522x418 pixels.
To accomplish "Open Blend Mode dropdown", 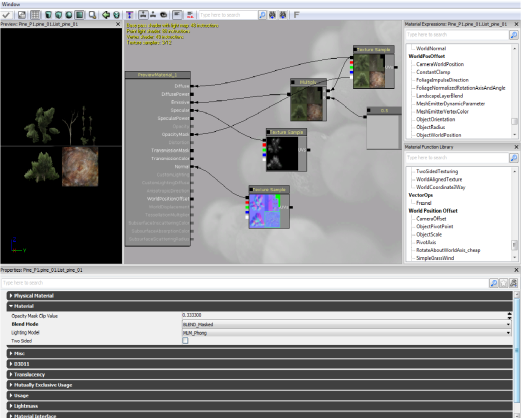I will [347, 324].
